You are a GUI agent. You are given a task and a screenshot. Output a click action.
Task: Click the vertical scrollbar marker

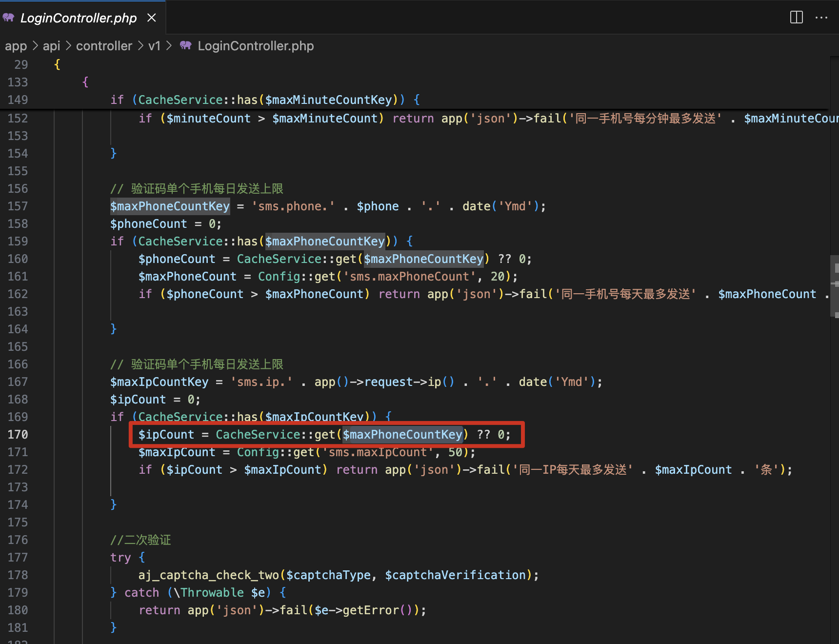(835, 285)
